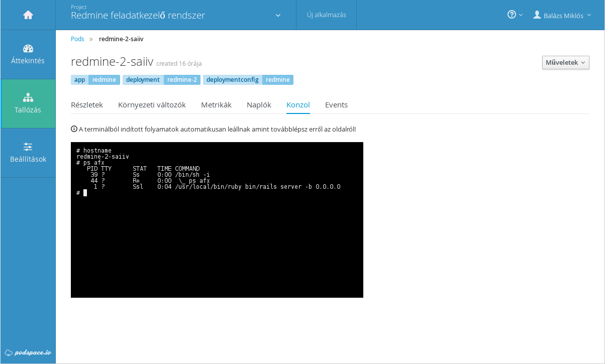Open Balázs Miklós user menu
Screen dimensions: 605x364
click(x=562, y=15)
